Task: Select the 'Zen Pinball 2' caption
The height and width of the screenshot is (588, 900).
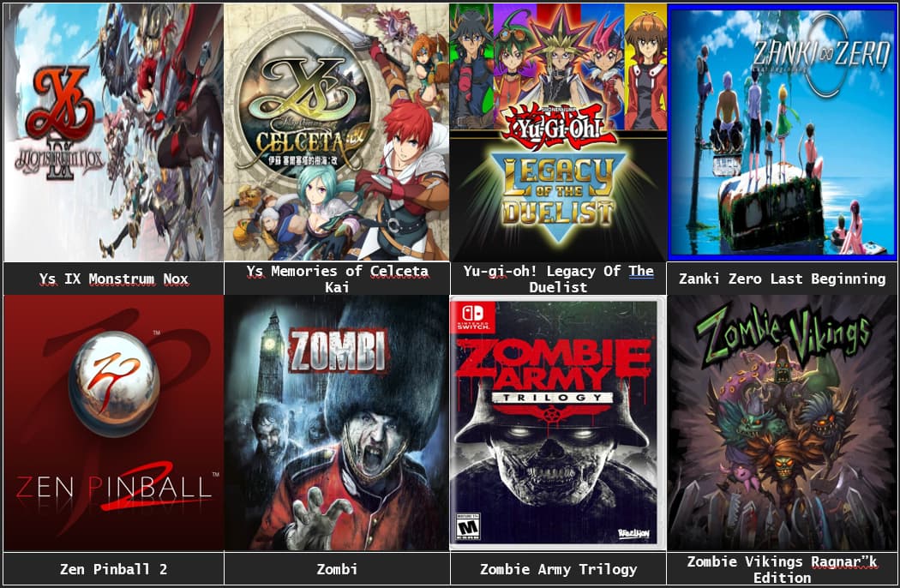Action: [x=114, y=569]
